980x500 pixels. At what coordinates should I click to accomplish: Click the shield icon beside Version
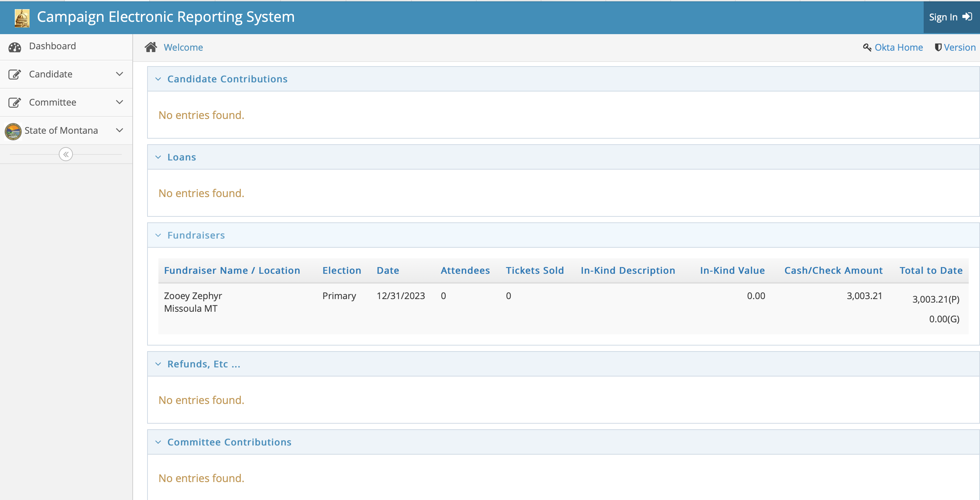[x=938, y=47]
